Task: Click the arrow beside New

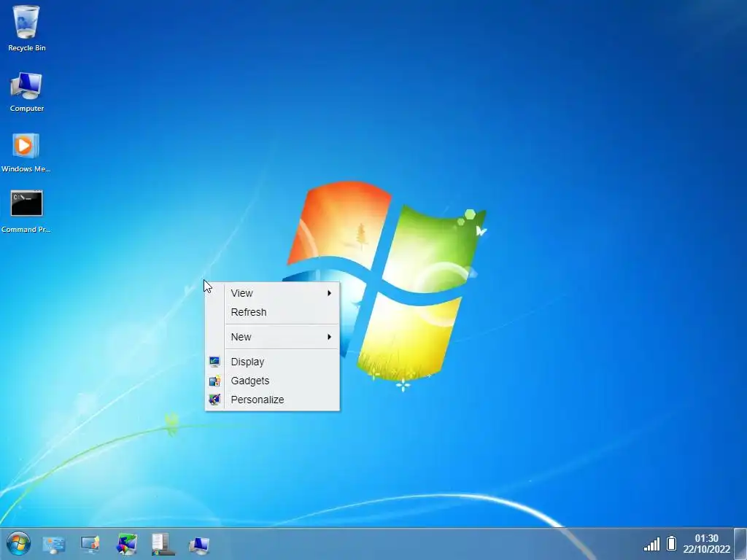Action: point(329,337)
